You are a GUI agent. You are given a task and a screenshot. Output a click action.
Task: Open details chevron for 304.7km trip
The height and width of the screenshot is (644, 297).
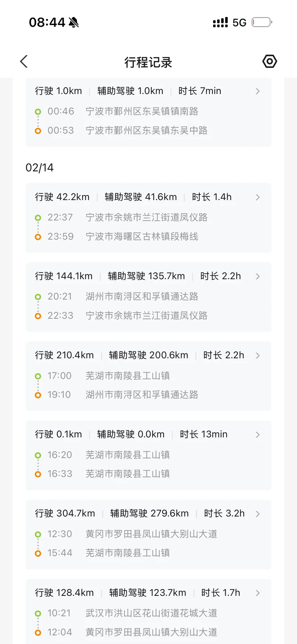(258, 514)
